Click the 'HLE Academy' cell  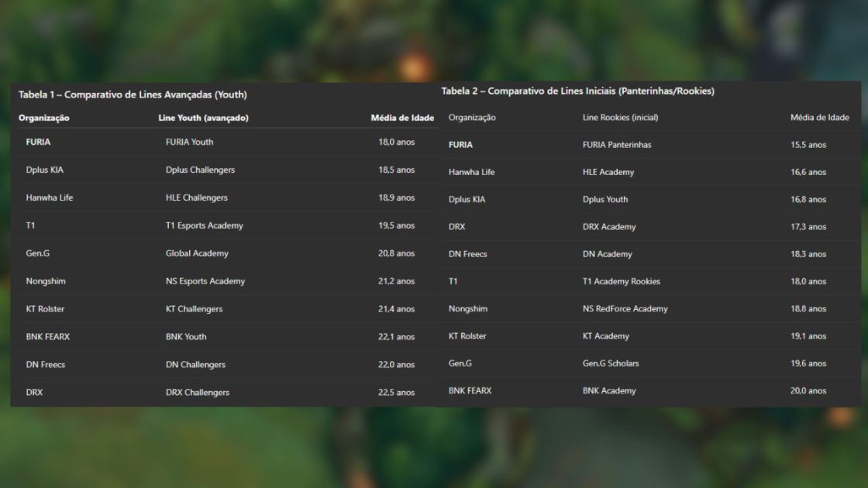[x=608, y=172]
